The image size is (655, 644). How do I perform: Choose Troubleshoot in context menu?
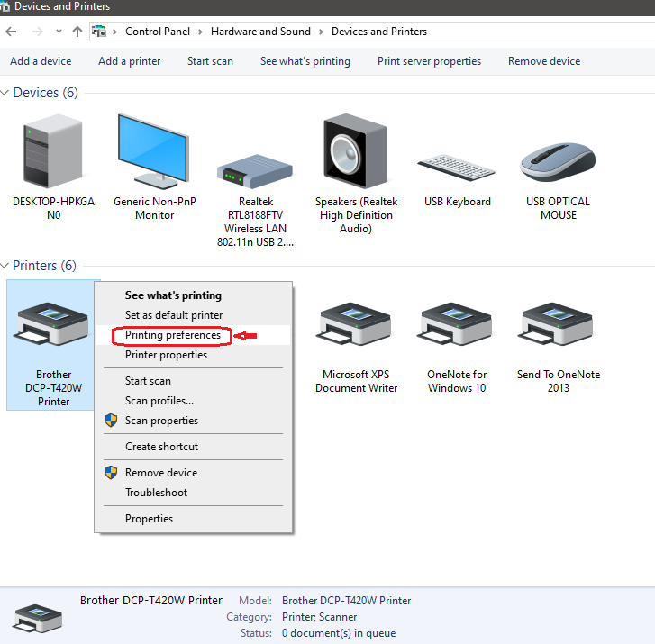click(193, 493)
